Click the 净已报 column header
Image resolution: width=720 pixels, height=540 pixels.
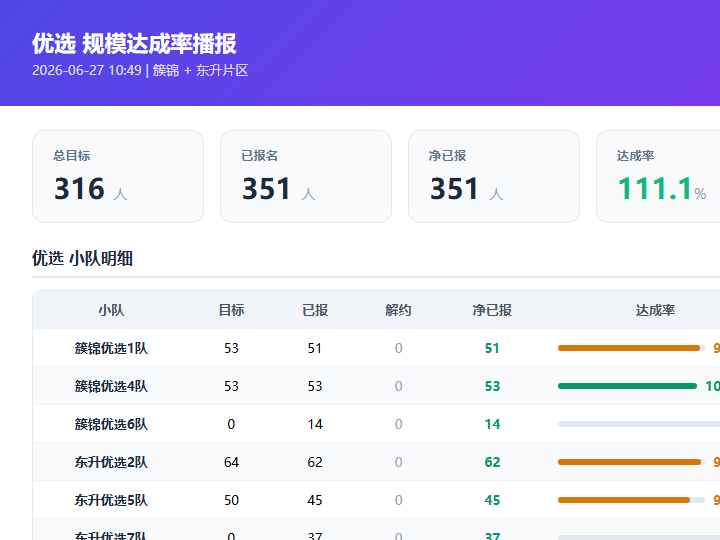(x=492, y=310)
